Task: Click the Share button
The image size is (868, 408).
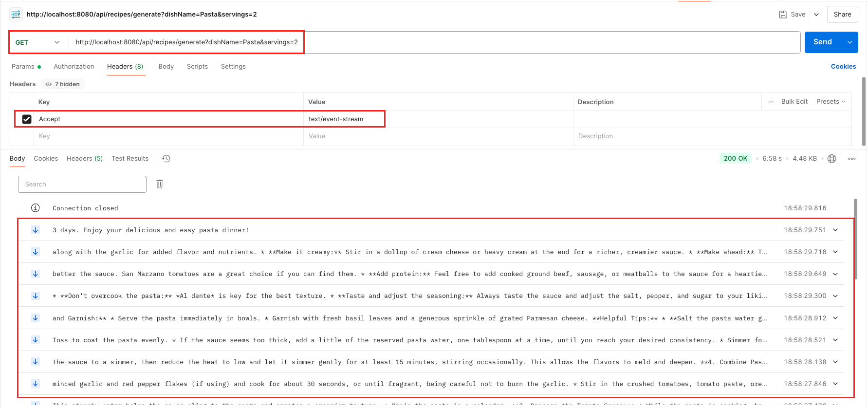Action: (x=842, y=14)
